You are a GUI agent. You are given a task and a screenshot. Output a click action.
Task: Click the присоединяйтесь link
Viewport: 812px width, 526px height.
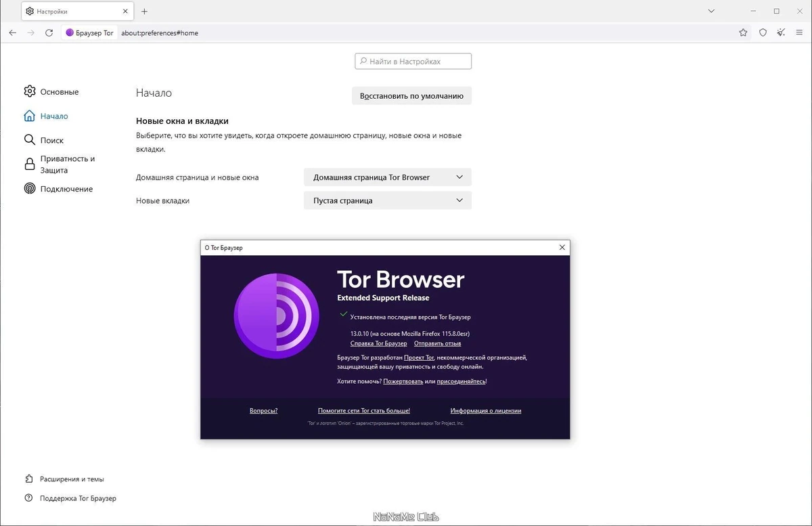(x=461, y=381)
